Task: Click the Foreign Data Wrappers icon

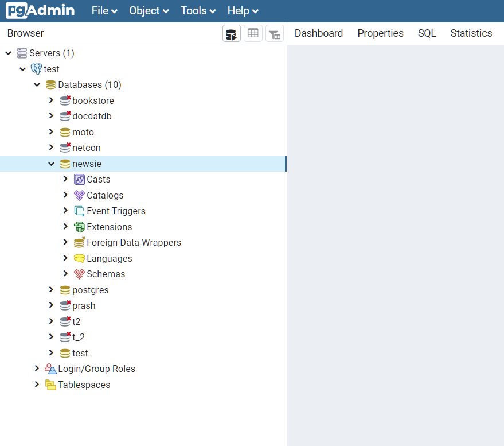Action: (79, 242)
